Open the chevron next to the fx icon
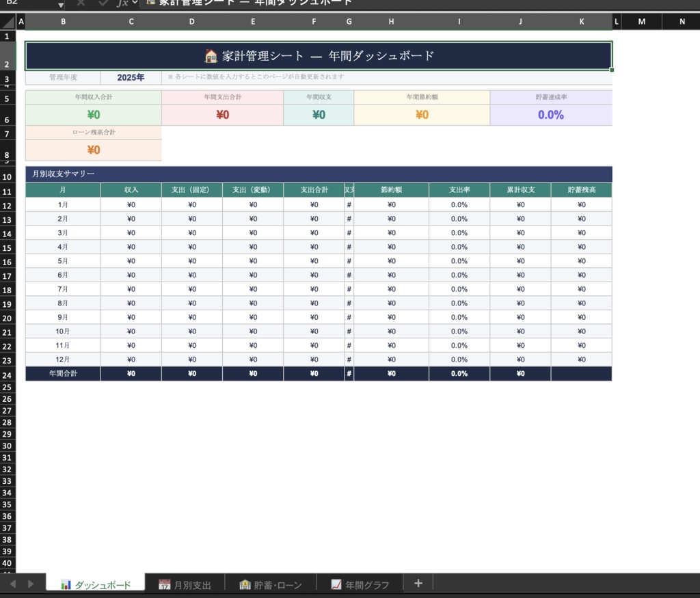700x598 pixels. click(x=134, y=4)
